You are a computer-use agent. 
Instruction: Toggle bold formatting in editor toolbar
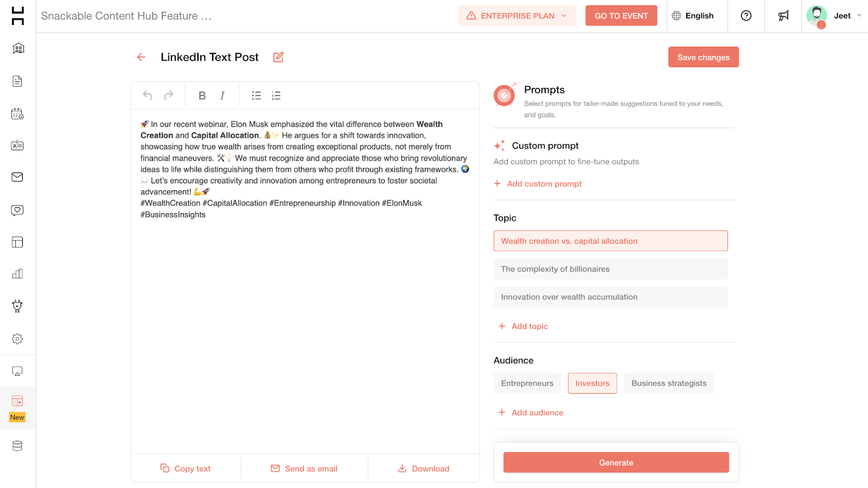[202, 95]
